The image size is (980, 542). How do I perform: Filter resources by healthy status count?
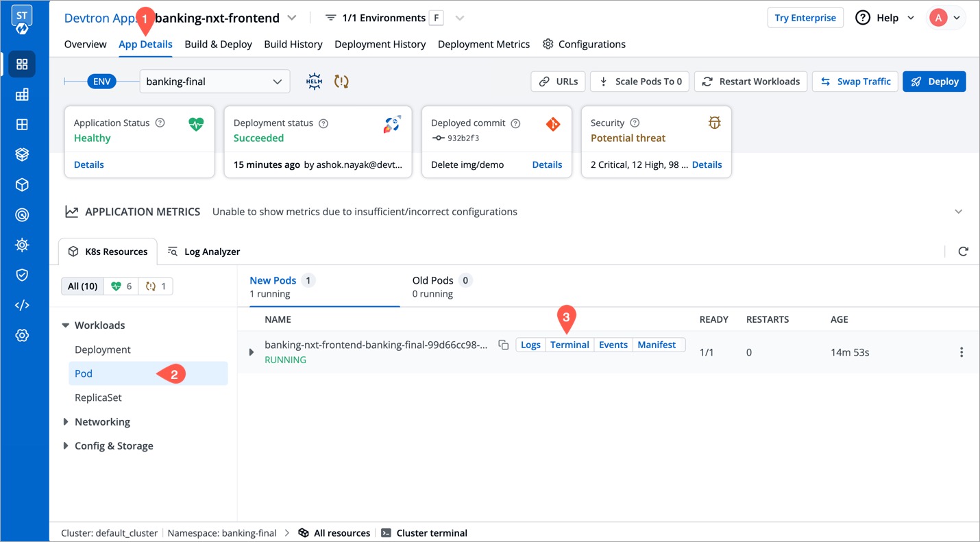pos(121,286)
